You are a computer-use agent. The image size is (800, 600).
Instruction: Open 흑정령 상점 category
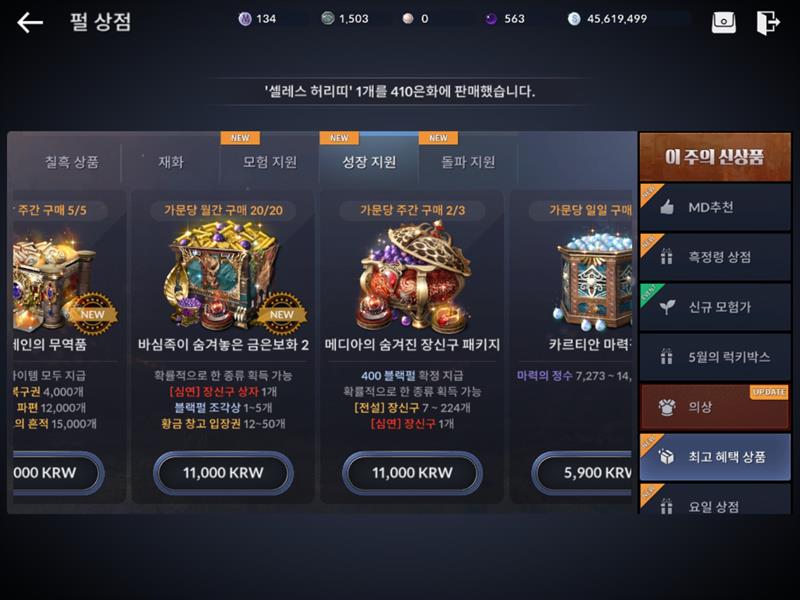[x=715, y=257]
